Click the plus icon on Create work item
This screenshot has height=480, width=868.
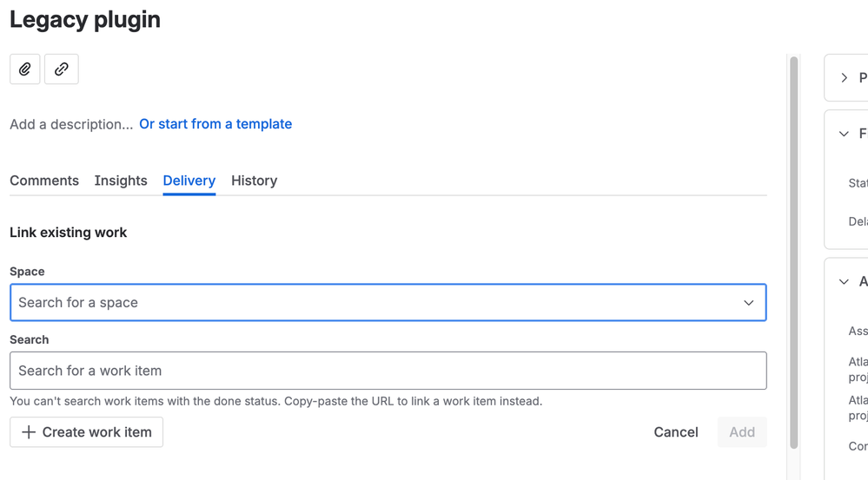click(x=29, y=432)
